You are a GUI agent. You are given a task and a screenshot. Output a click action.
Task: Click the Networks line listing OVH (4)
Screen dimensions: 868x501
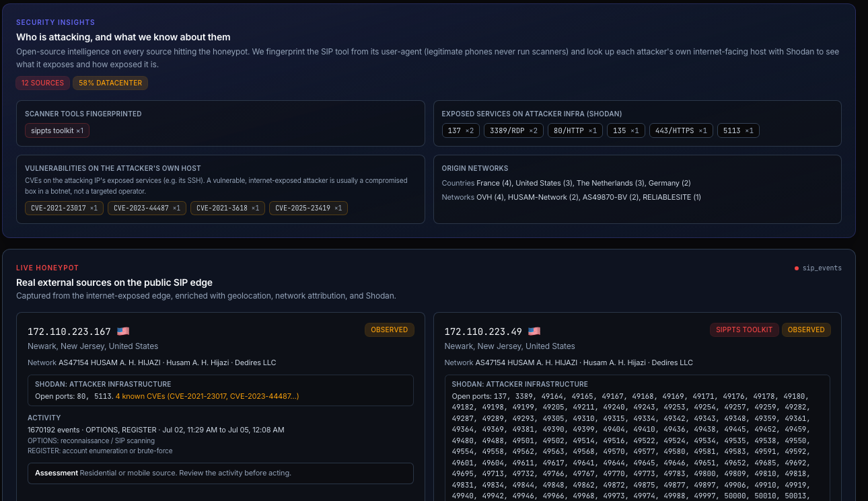click(571, 197)
